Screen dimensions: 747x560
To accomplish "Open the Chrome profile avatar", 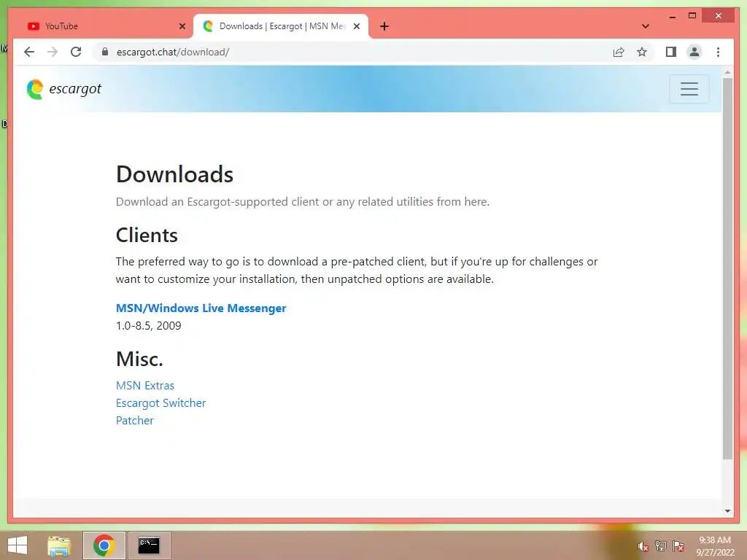I will [x=694, y=52].
